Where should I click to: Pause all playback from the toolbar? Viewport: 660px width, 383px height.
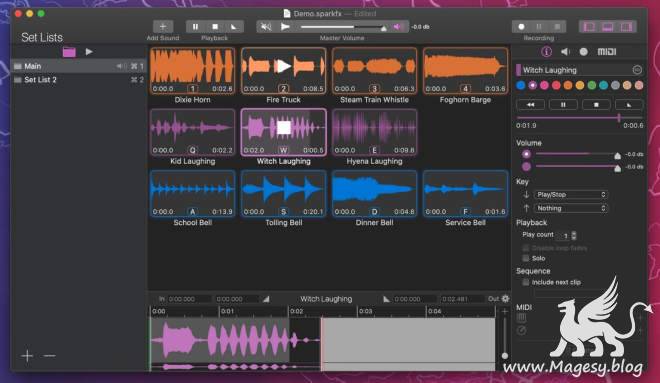coord(195,27)
